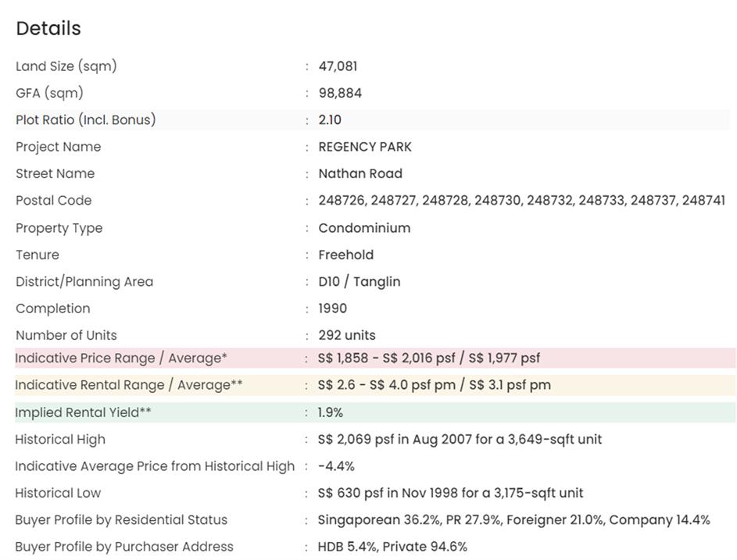Click the Details heading
The width and height of the screenshot is (737, 560).
pos(48,28)
